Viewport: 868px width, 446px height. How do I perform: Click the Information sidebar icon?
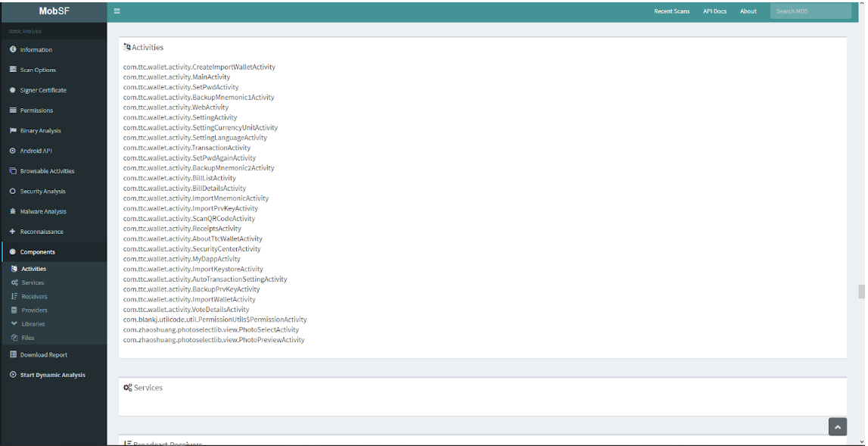click(x=14, y=49)
